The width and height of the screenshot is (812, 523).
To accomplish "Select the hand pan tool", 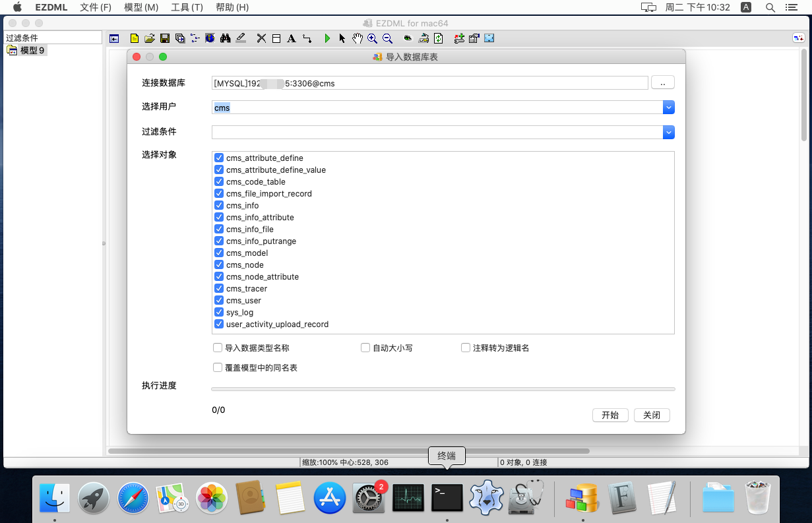I will 358,38.
